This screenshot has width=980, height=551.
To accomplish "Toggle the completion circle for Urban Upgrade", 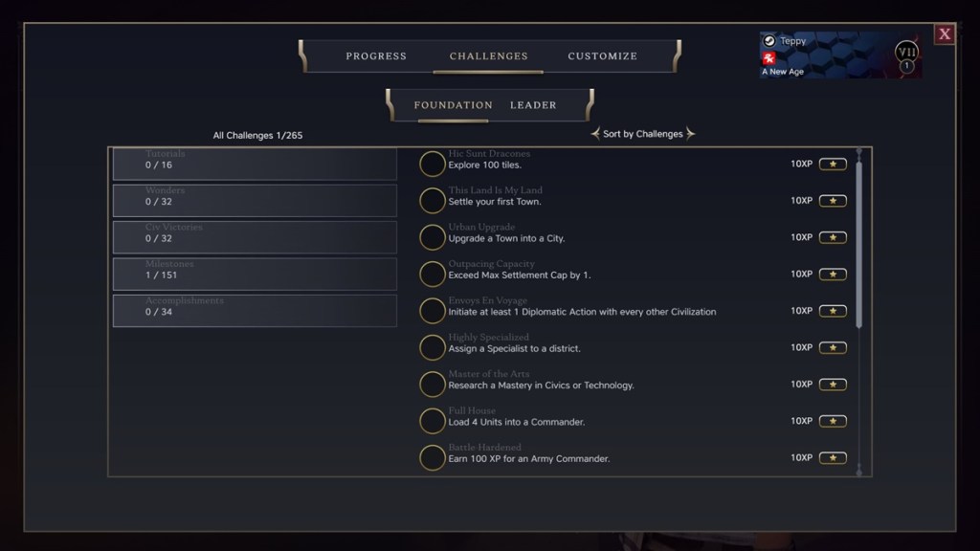I will pos(431,236).
